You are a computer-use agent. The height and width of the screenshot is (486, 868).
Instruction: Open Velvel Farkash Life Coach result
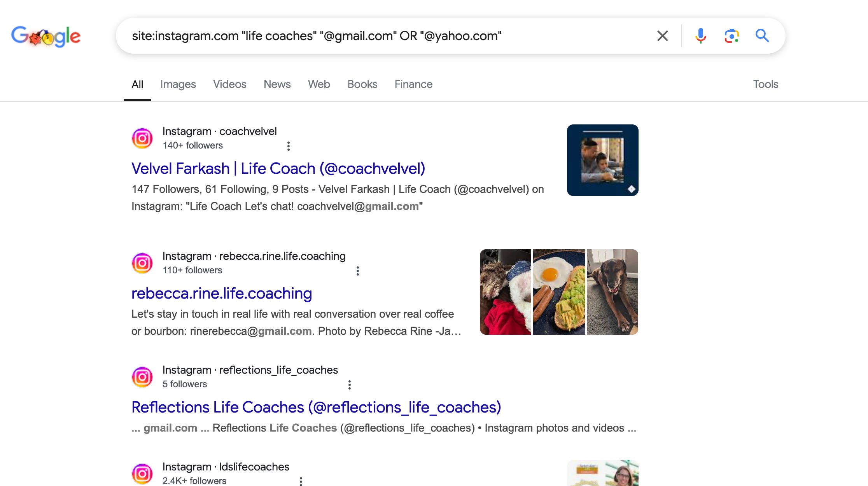(278, 169)
